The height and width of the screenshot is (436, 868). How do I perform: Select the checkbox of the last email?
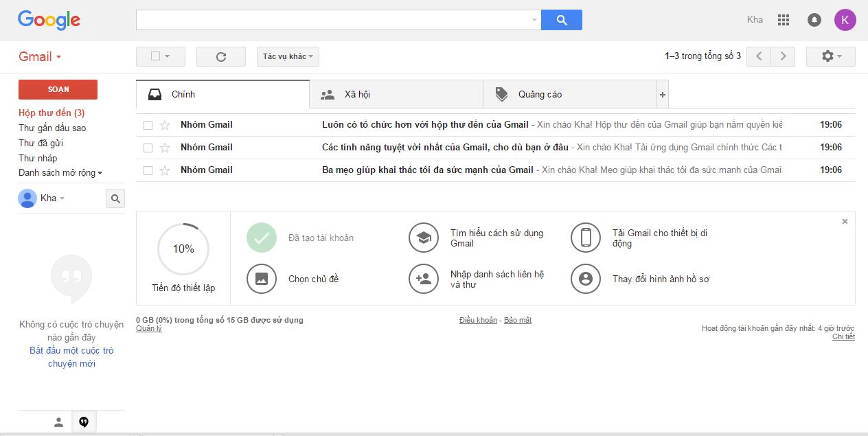(148, 170)
